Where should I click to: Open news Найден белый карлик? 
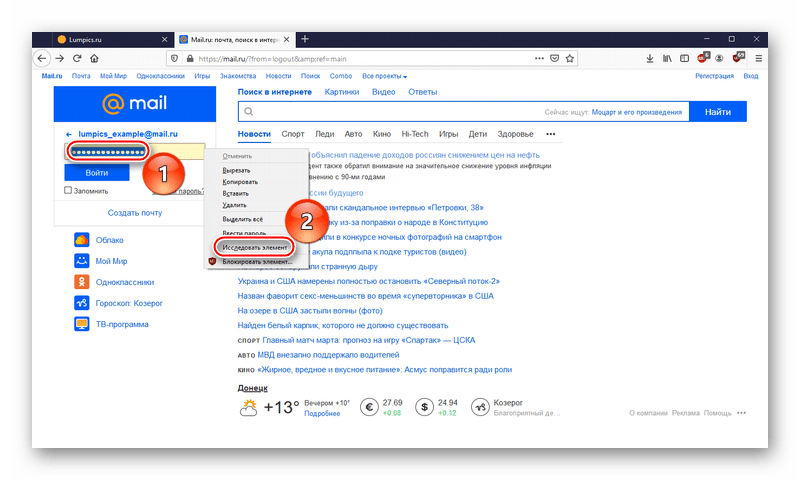click(342, 325)
